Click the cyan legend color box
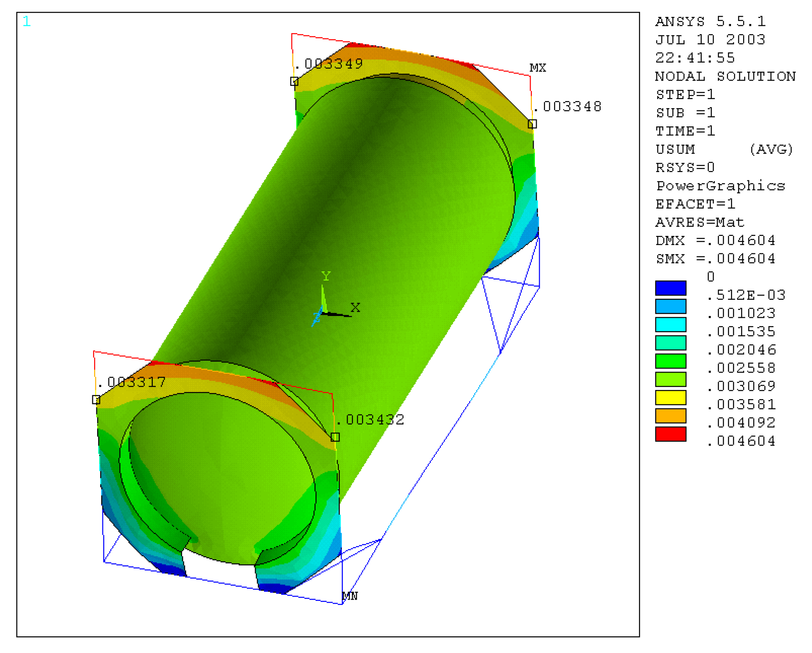Viewport: 812px width, 653px height. (x=670, y=325)
